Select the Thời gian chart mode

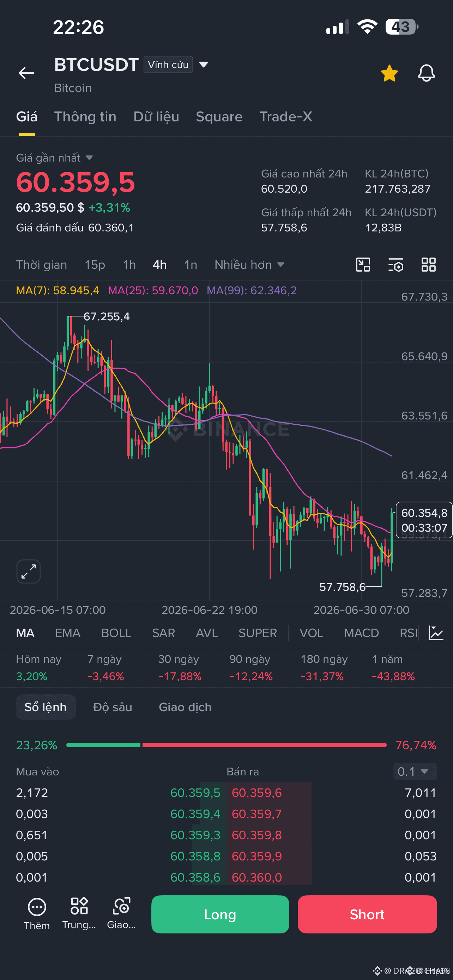coord(42,265)
